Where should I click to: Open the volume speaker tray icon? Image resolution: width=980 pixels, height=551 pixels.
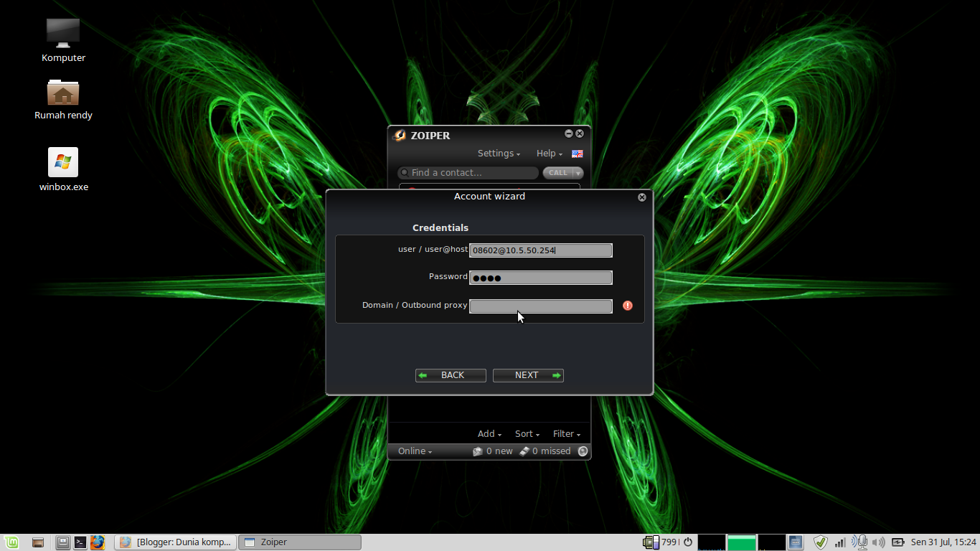[x=879, y=542]
